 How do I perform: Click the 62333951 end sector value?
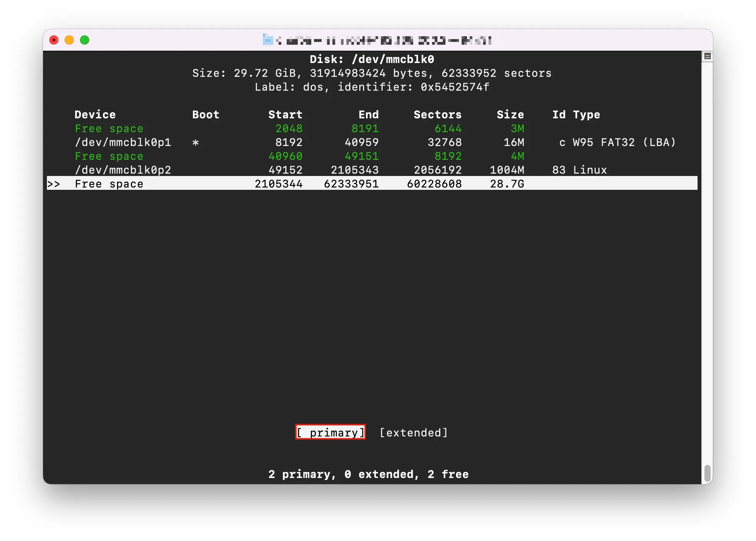pos(351,184)
